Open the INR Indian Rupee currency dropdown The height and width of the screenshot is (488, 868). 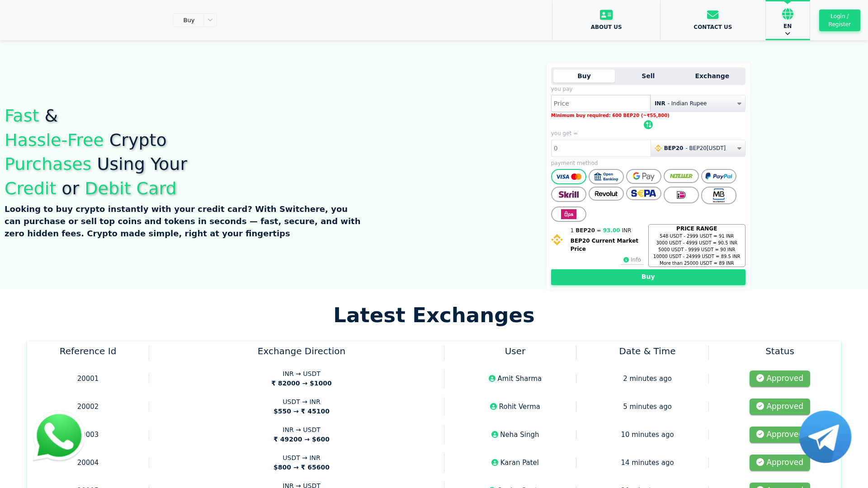click(698, 103)
